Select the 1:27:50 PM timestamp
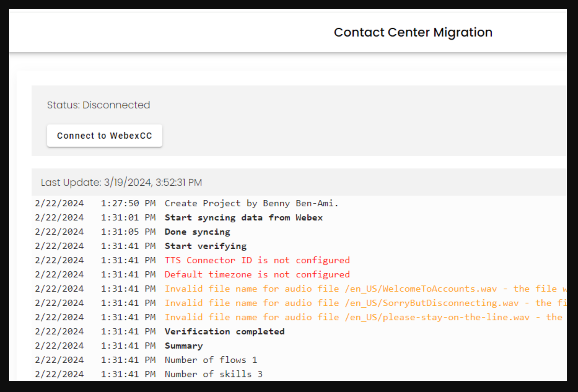 [128, 203]
